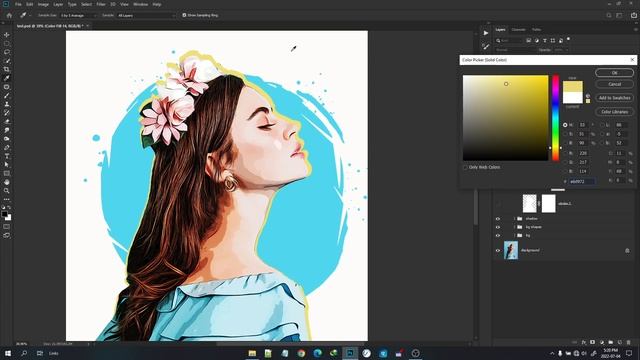Click inside the color saturation field
640x360 pixels.
pos(505,118)
